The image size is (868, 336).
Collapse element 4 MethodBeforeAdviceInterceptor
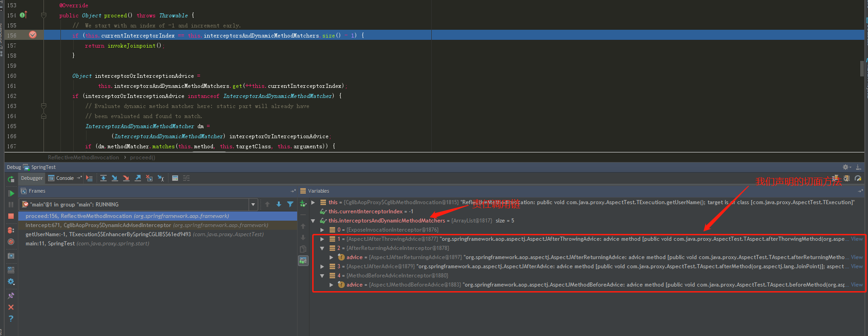coord(322,276)
